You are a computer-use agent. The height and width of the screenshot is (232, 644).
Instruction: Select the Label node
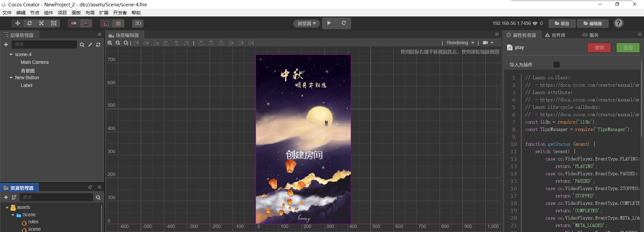click(x=26, y=85)
